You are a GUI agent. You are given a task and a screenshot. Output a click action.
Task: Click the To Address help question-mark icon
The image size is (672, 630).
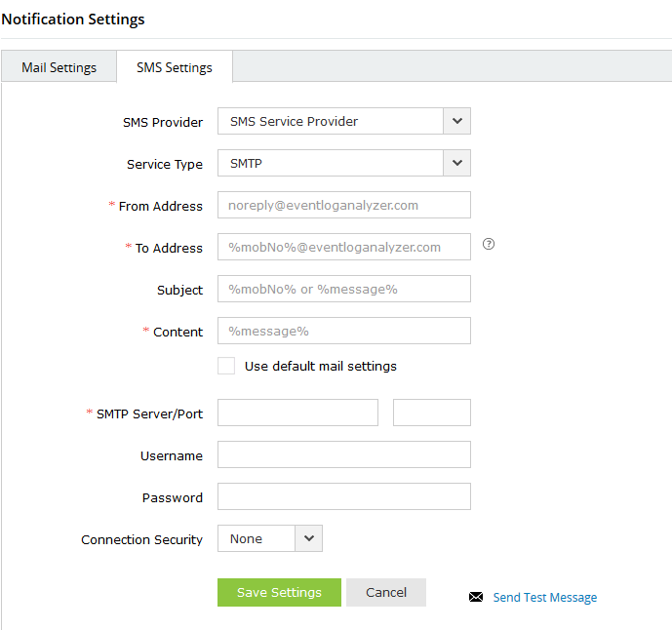pyautogui.click(x=489, y=245)
